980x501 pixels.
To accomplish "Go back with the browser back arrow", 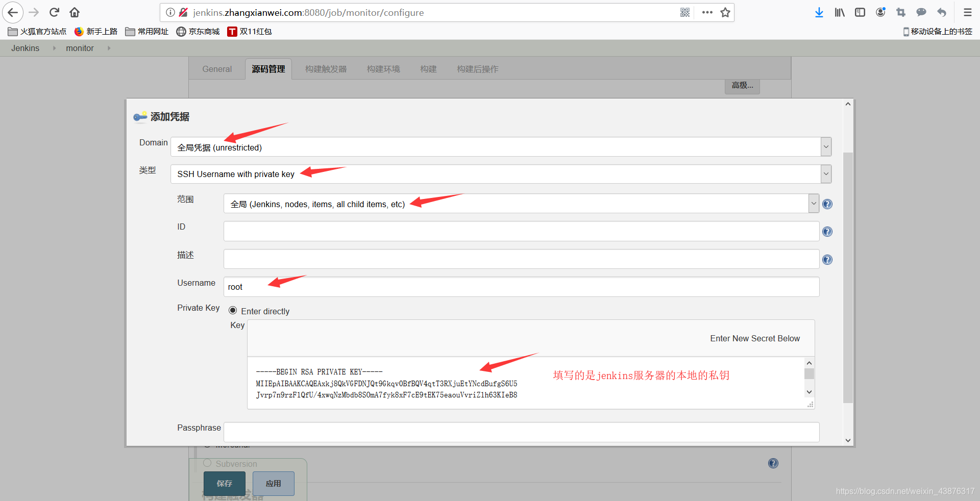I will point(13,12).
